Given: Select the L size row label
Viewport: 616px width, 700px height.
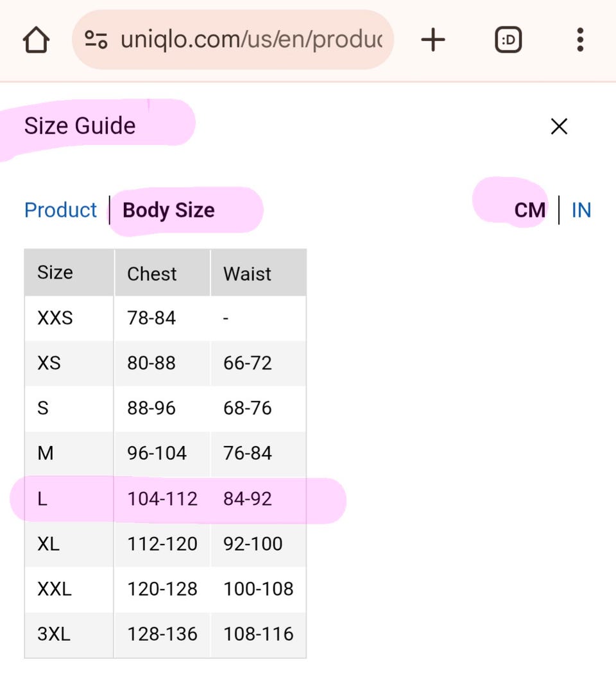Looking at the screenshot, I should pyautogui.click(x=42, y=499).
